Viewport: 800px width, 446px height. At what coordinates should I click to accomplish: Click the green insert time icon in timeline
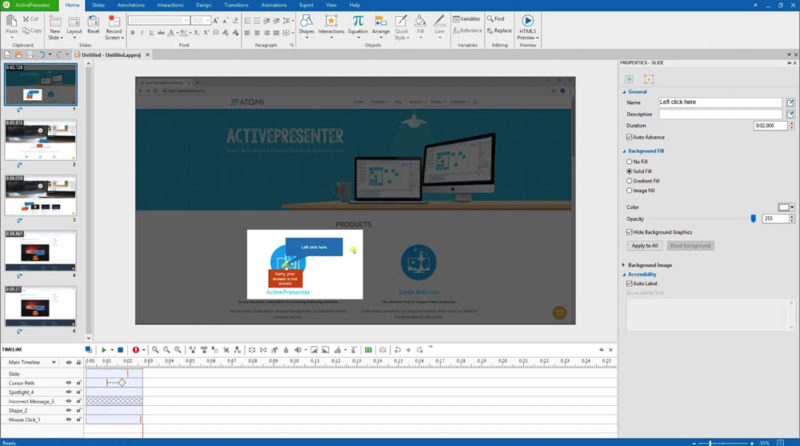pyautogui.click(x=368, y=350)
